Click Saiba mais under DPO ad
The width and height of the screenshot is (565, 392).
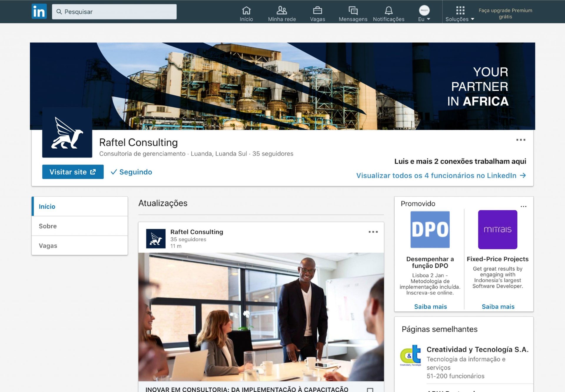[x=430, y=307]
